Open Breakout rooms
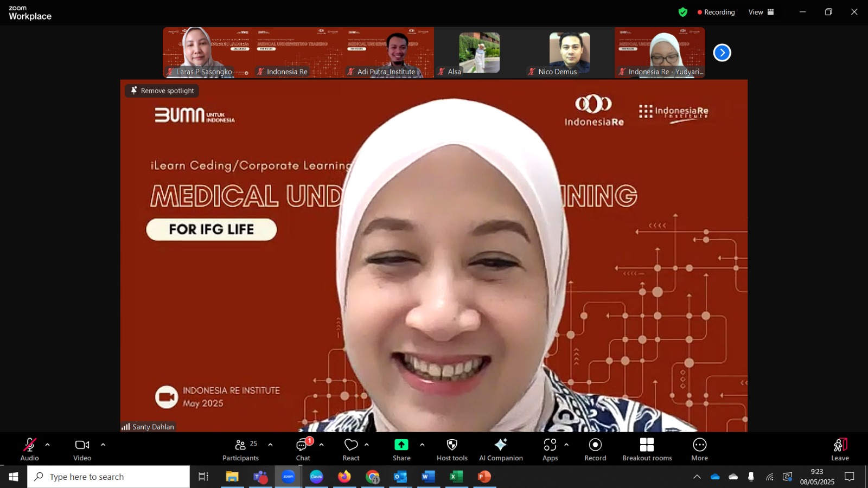The height and width of the screenshot is (488, 868). click(x=647, y=450)
